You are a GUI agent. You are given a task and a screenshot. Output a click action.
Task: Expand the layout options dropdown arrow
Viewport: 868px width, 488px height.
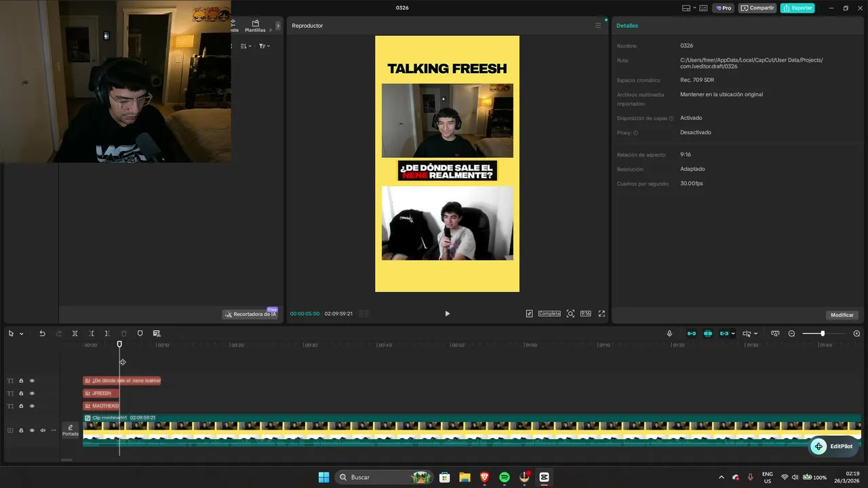coord(694,8)
